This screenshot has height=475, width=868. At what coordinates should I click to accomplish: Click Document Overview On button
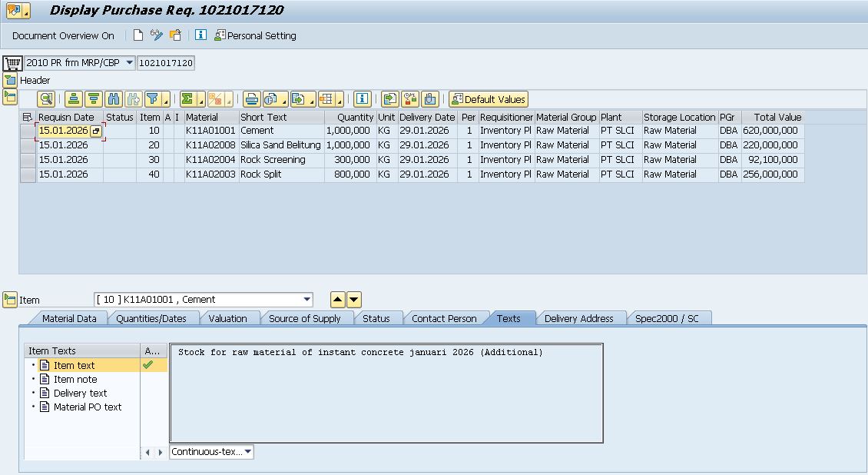tap(63, 35)
